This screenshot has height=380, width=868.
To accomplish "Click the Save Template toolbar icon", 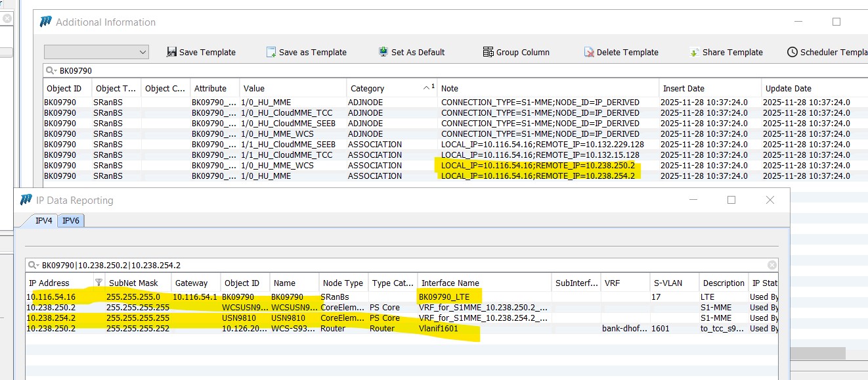I will click(172, 52).
